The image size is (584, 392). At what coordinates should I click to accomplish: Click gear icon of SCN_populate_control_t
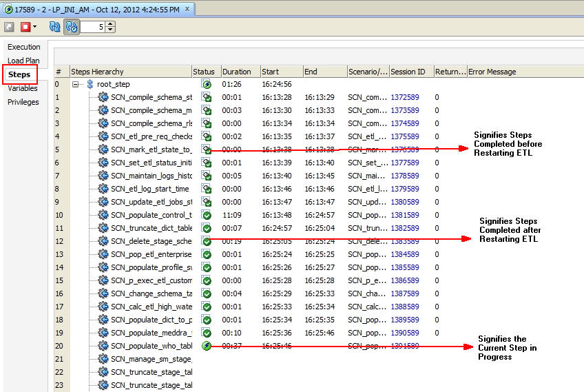pyautogui.click(x=103, y=215)
